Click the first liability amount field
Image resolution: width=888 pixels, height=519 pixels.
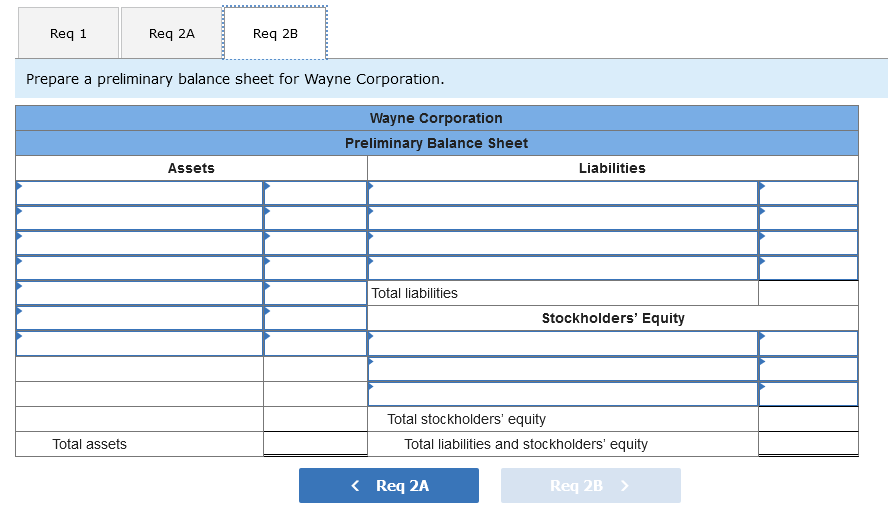click(x=808, y=193)
